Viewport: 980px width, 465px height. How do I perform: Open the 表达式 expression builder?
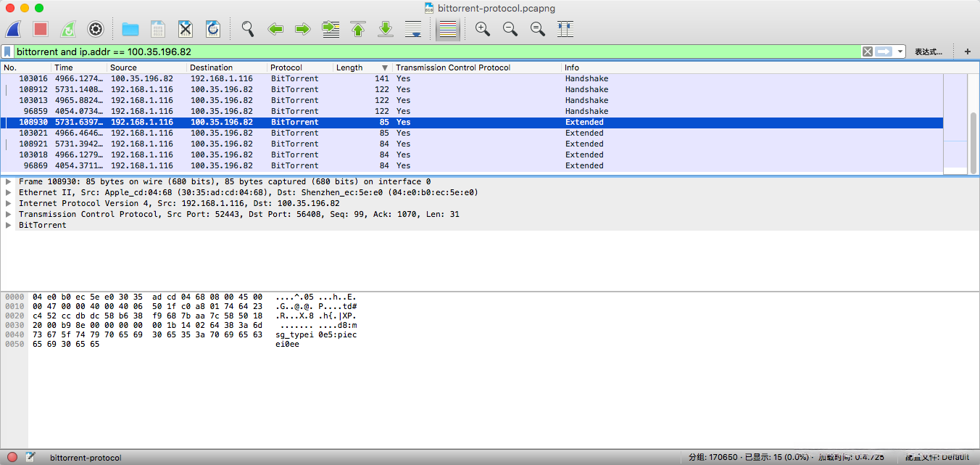(x=928, y=52)
